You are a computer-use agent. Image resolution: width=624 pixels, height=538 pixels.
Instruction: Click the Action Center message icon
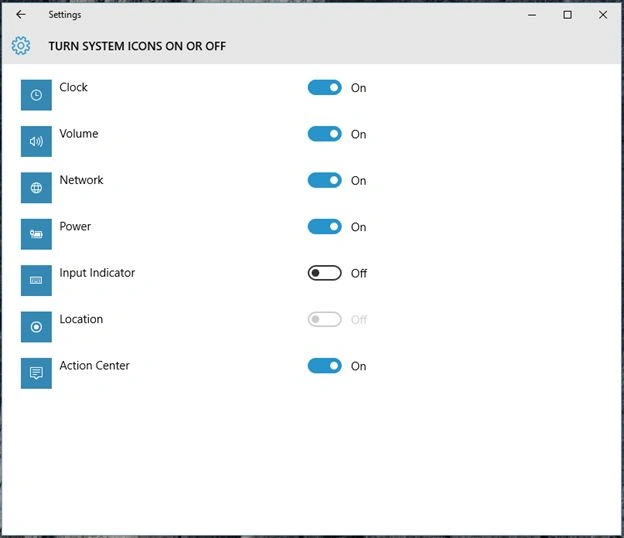[x=36, y=373]
